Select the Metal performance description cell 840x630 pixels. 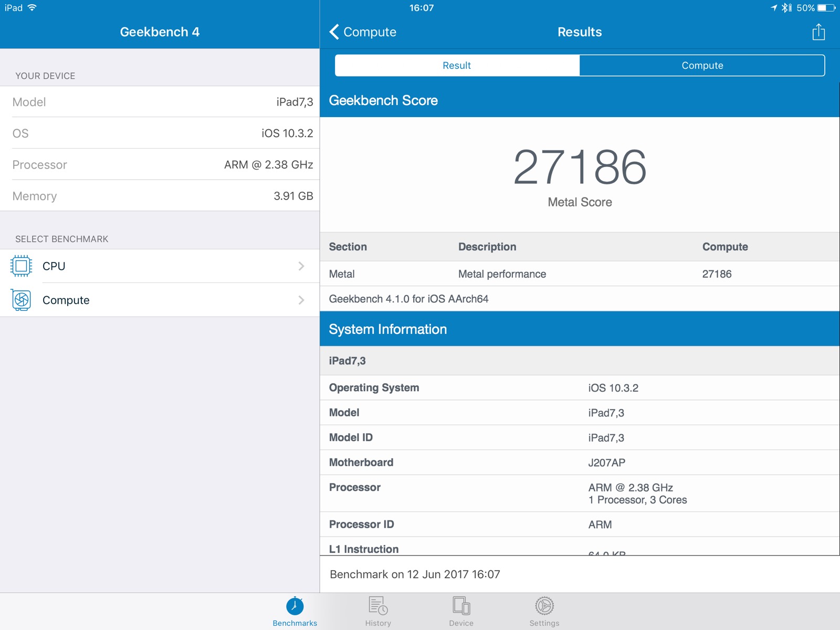502,274
